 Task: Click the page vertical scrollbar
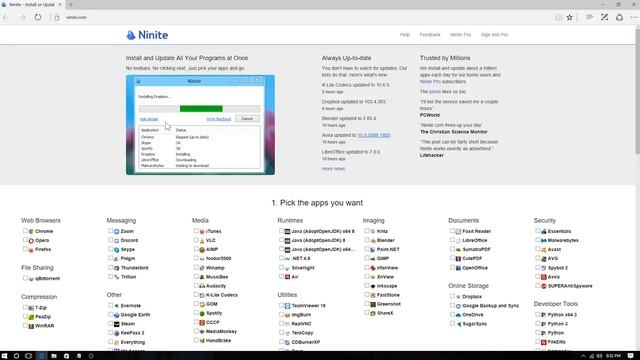[x=637, y=90]
